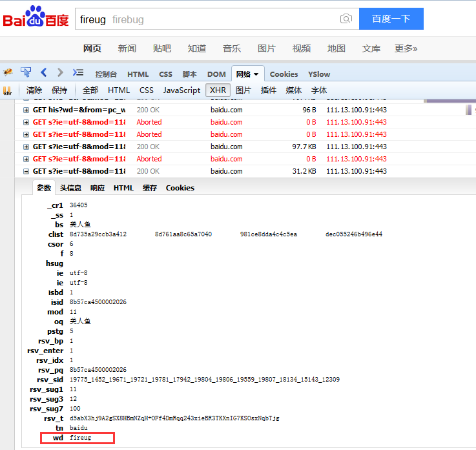Screen dimensions: 476x450
Task: Open the 图片 search category
Action: pyautogui.click(x=267, y=48)
